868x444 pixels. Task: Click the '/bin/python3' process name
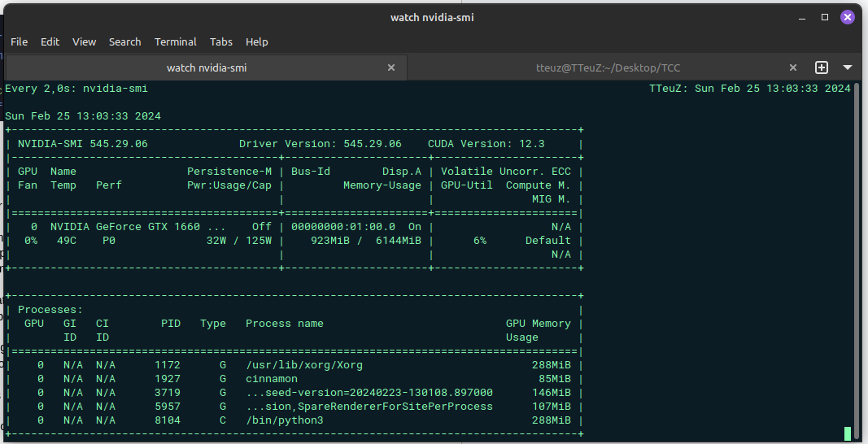[285, 420]
